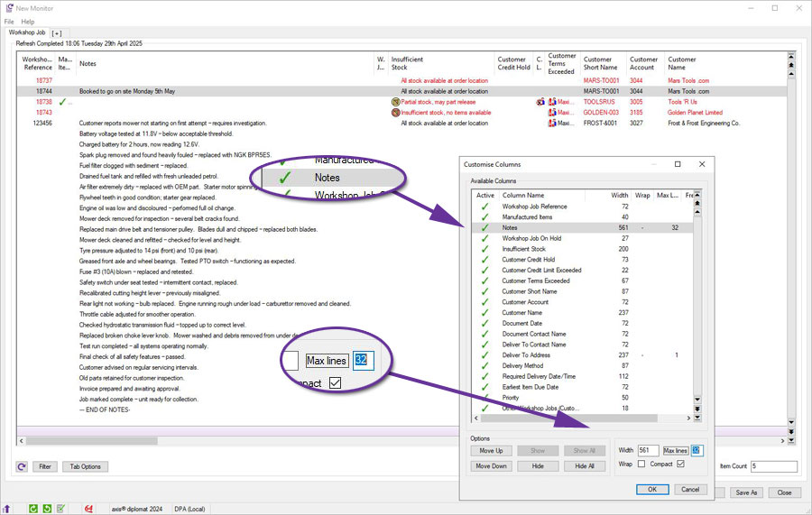Open the Help menu
Viewport: 812px width, 515px height.
(x=28, y=21)
